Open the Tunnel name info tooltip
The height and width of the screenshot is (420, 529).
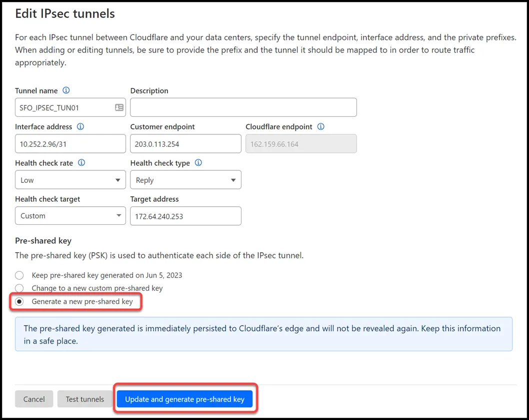66,90
